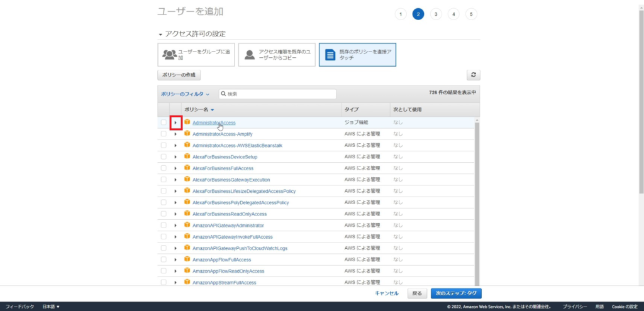Image resolution: width=644 pixels, height=311 pixels.
Task: Select the AmazonAPIGatewayAdministrator checkbox
Action: (164, 225)
